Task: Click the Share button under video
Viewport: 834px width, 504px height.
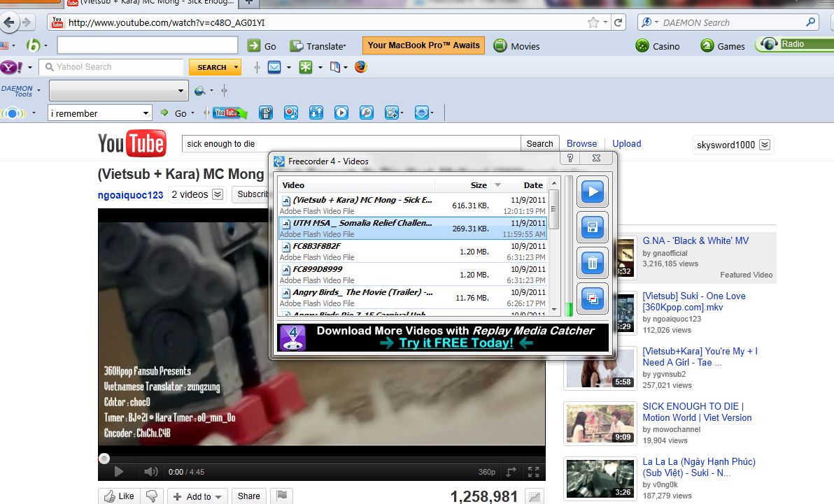Action: [248, 496]
